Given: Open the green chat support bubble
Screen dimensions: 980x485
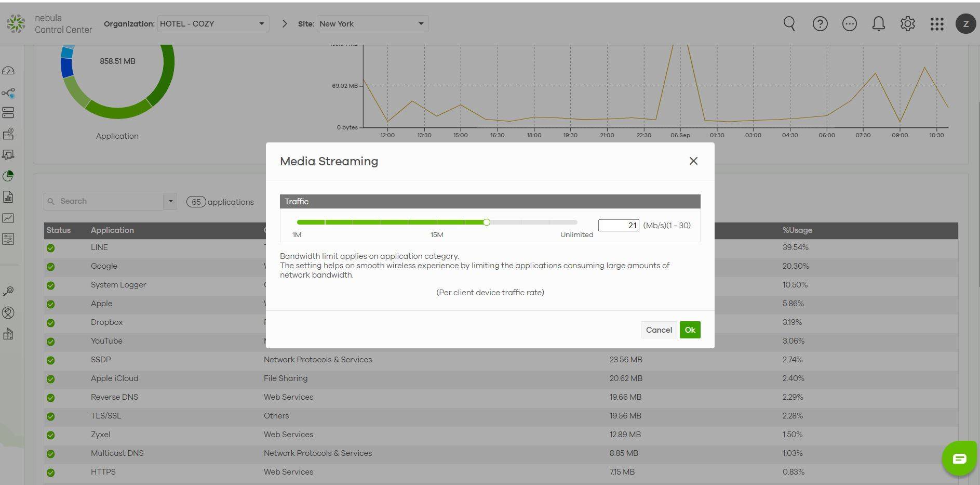Looking at the screenshot, I should click(959, 458).
